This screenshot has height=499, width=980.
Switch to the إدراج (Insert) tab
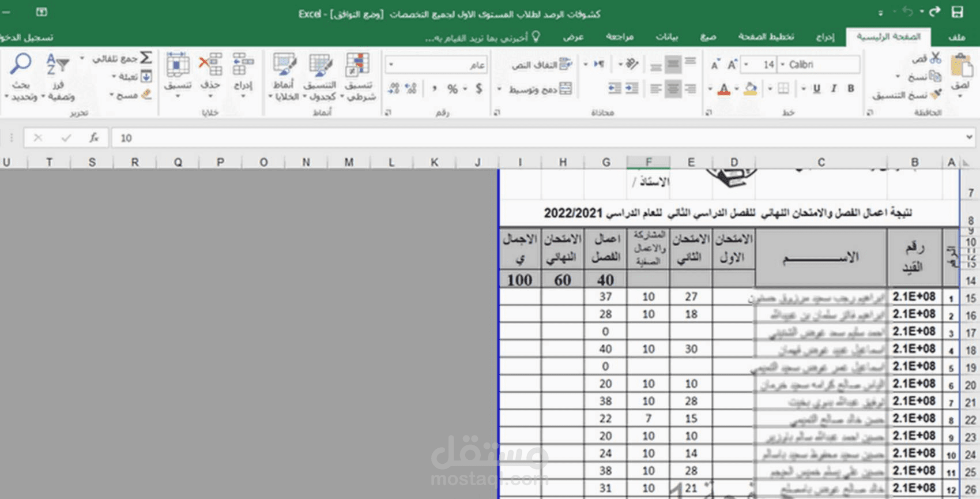pos(825,37)
